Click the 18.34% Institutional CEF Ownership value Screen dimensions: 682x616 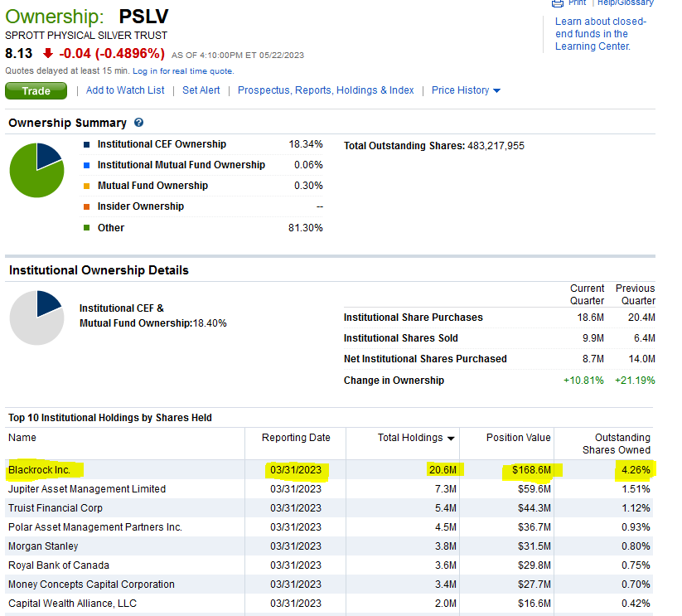306,144
